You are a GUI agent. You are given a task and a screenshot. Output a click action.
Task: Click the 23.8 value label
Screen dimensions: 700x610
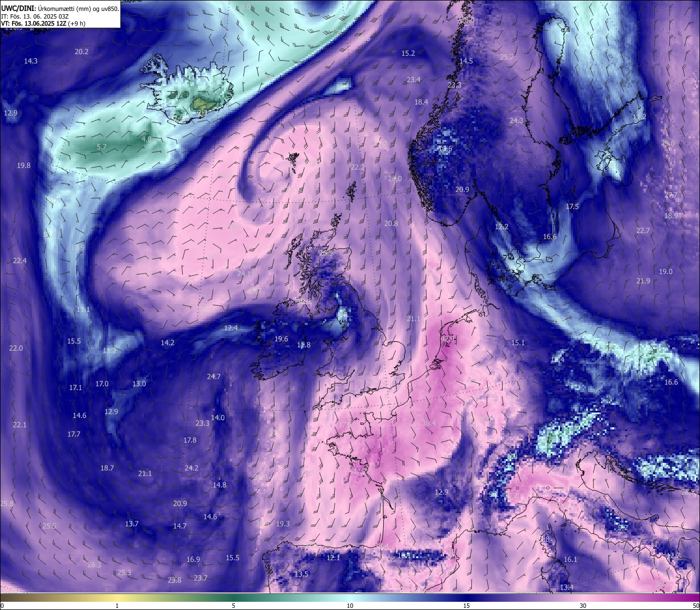(174, 580)
